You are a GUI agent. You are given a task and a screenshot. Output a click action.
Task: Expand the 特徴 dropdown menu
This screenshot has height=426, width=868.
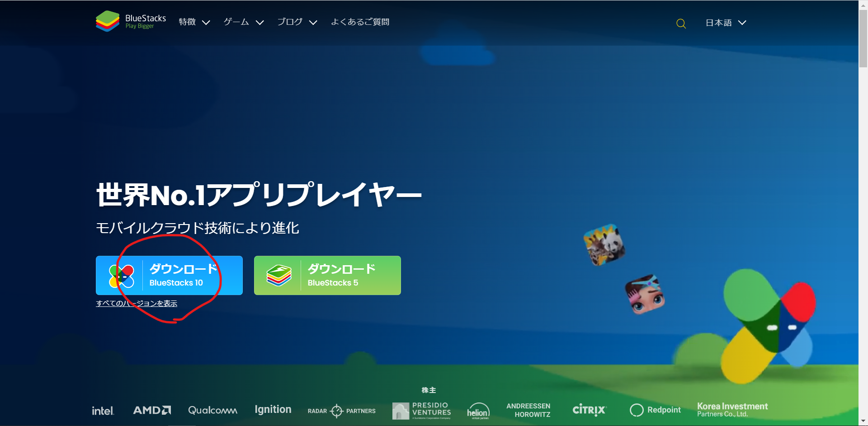point(194,22)
